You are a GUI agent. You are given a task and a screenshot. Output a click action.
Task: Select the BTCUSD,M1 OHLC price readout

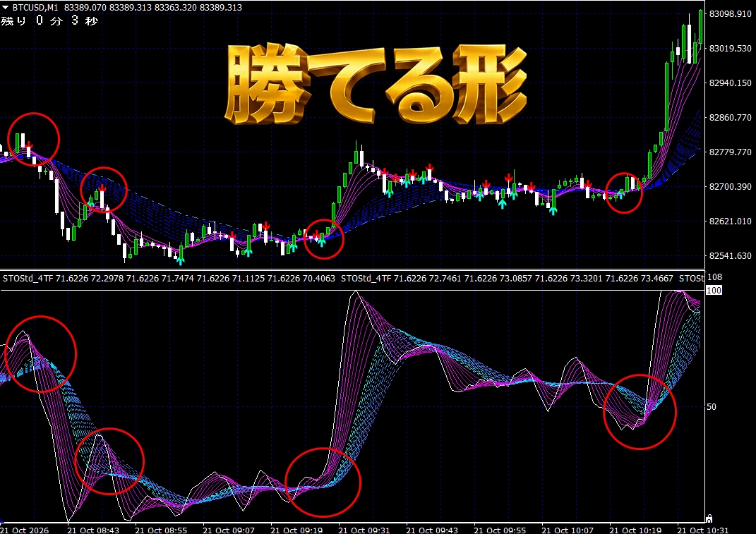[x=153, y=7]
